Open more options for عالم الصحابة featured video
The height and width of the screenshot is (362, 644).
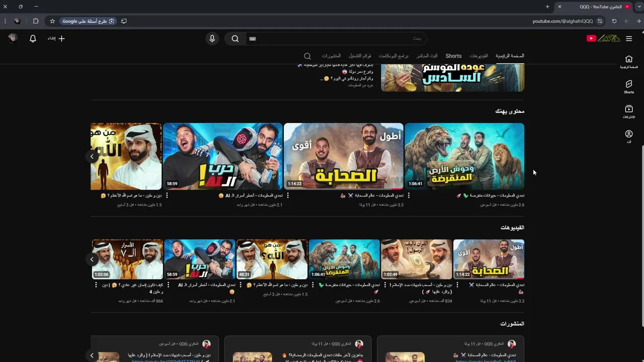[x=288, y=196]
